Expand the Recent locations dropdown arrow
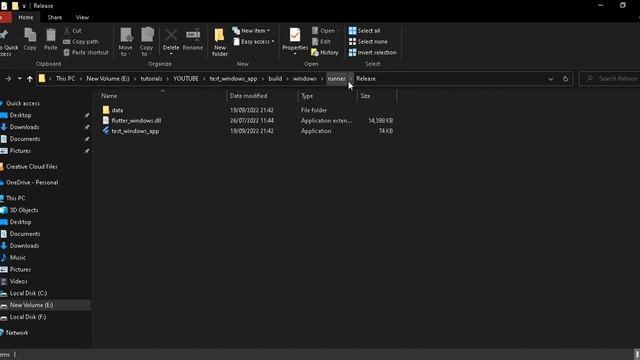This screenshot has width=640, height=360. pyautogui.click(x=19, y=79)
